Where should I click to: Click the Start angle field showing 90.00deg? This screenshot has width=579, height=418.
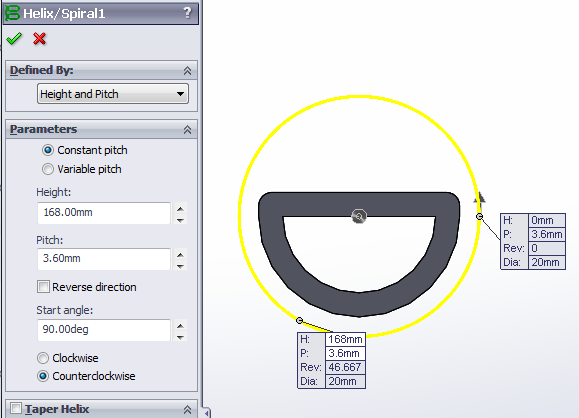pos(104,330)
